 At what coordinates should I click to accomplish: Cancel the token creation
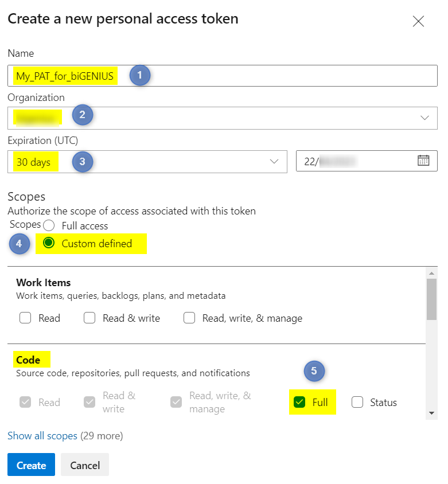(84, 465)
